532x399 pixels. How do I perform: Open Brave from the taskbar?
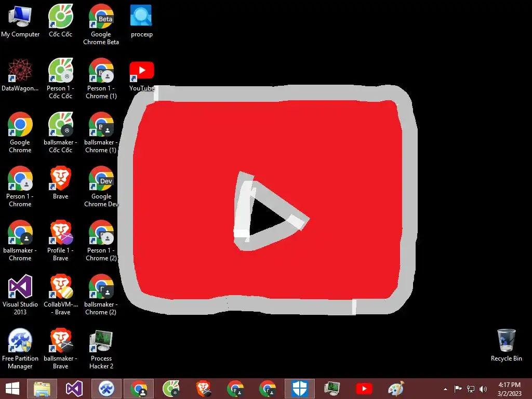click(203, 389)
